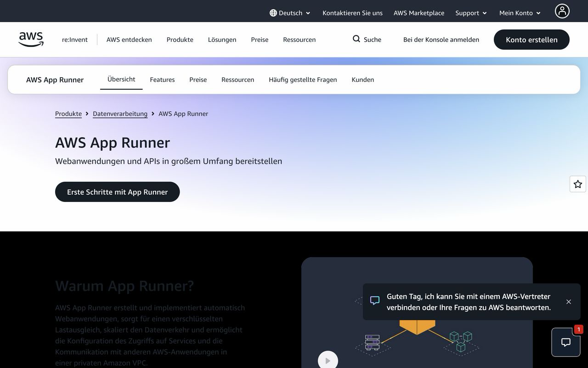Image resolution: width=588 pixels, height=368 pixels.
Task: Click the AWS logo
Action: click(x=31, y=40)
